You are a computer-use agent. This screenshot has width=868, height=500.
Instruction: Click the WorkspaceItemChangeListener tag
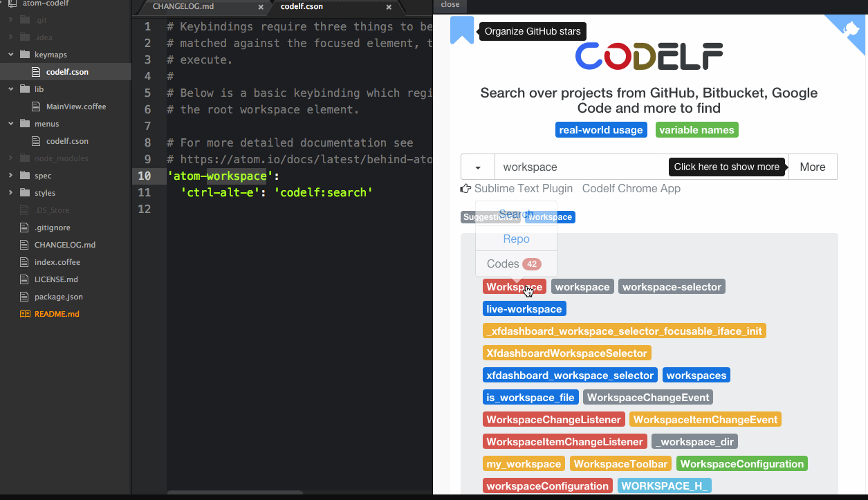coord(565,441)
